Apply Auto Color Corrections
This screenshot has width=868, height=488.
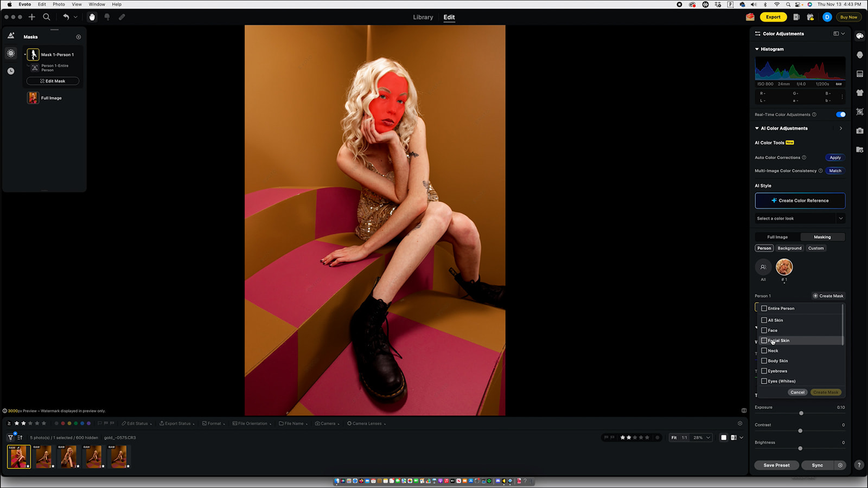835,157
